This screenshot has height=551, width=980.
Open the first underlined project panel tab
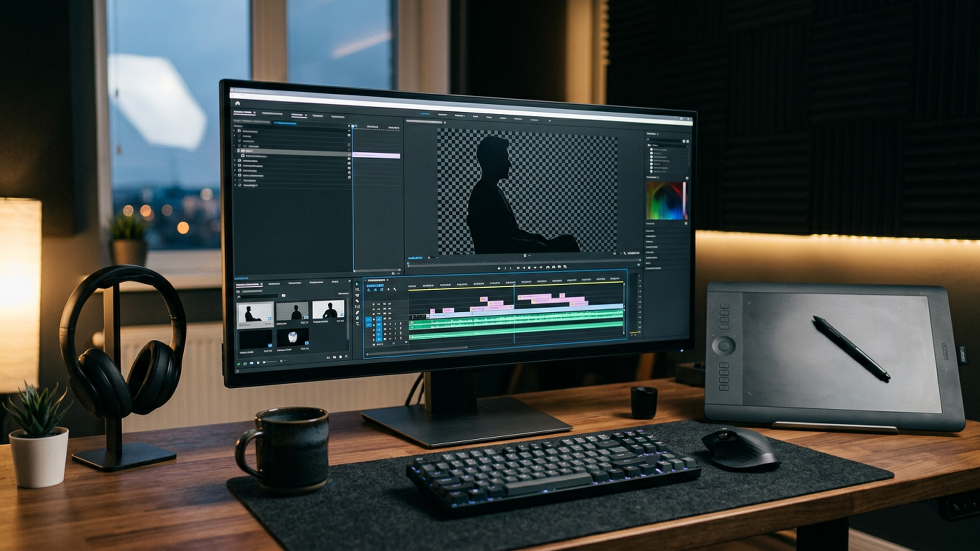(x=249, y=285)
